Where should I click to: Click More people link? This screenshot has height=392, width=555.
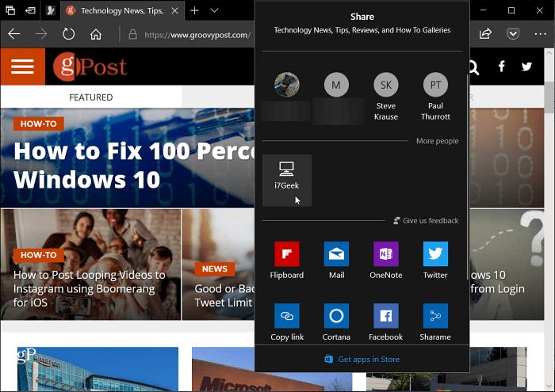click(437, 141)
